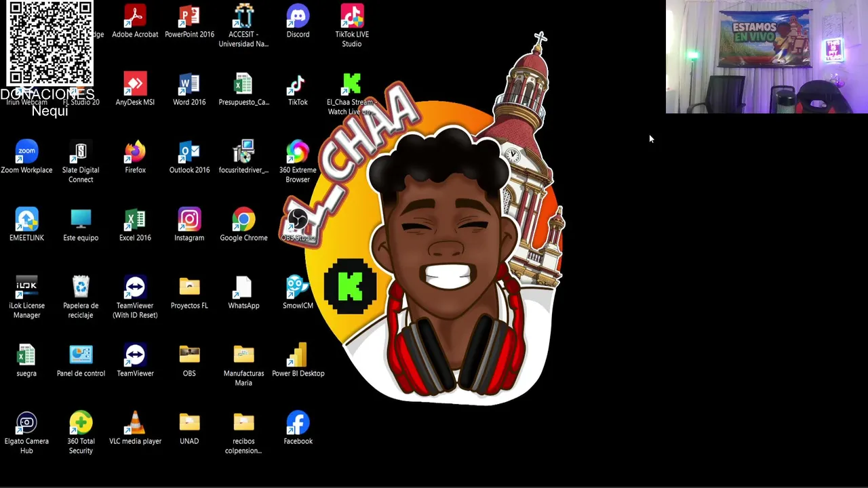Launch TikTok desktop shortcut
The height and width of the screenshot is (488, 868).
point(298,89)
